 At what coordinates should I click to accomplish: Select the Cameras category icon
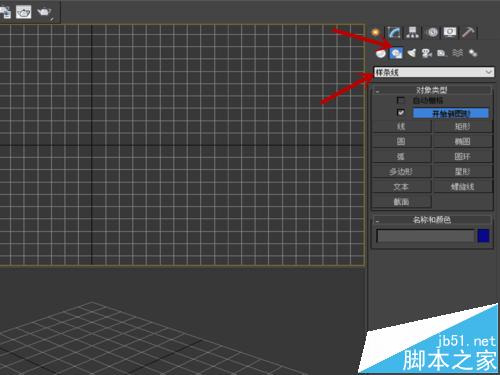(x=427, y=53)
